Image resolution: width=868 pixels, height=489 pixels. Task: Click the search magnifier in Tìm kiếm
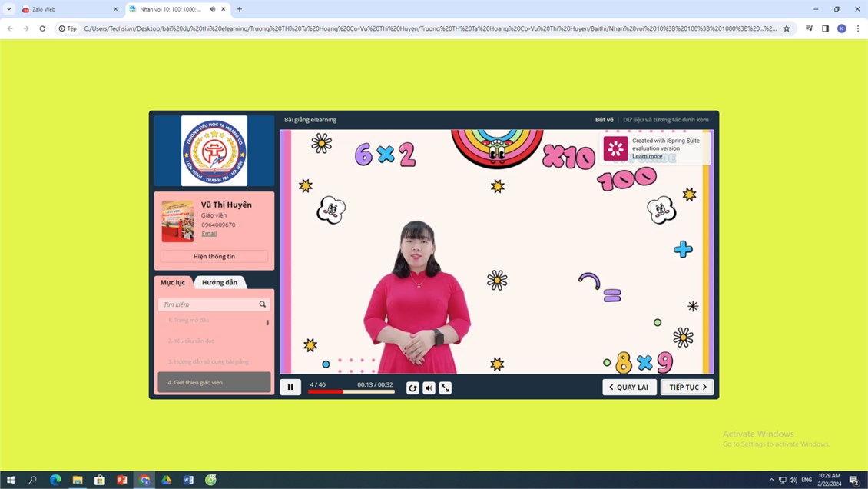click(263, 304)
